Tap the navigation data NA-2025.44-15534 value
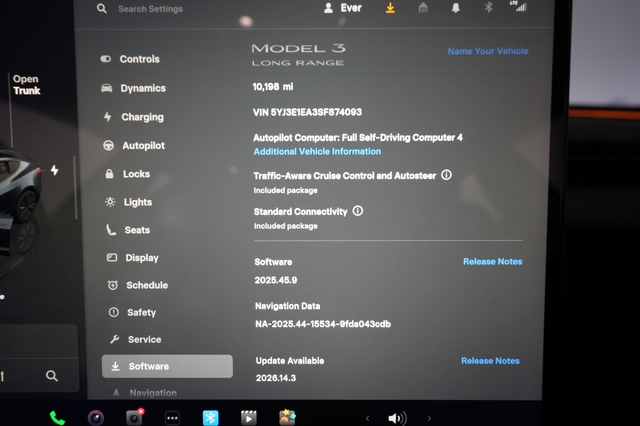This screenshot has height=426, width=640. (323, 324)
